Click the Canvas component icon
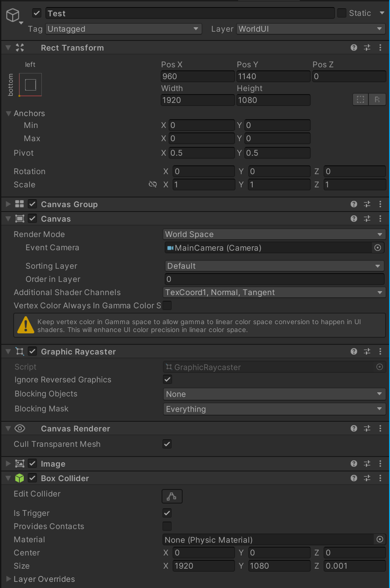The width and height of the screenshot is (390, 588). tap(19, 219)
